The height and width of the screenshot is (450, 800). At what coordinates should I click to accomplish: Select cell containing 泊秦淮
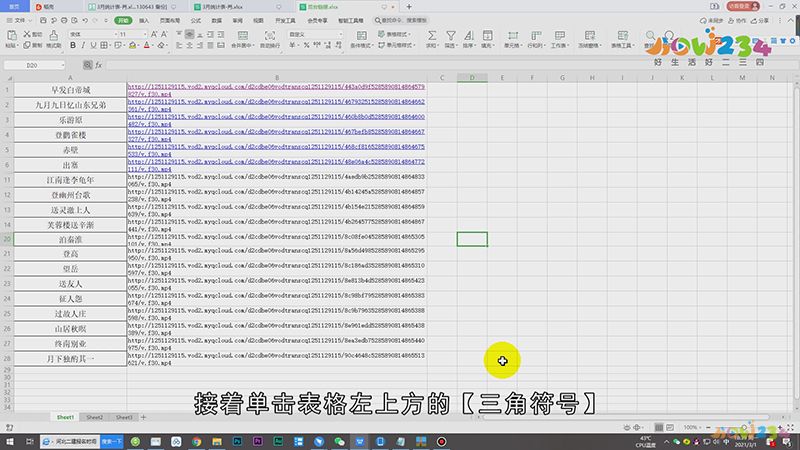click(x=70, y=239)
